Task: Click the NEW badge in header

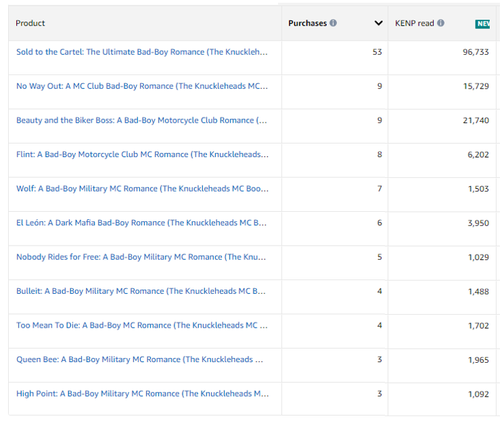Action: tap(482, 24)
